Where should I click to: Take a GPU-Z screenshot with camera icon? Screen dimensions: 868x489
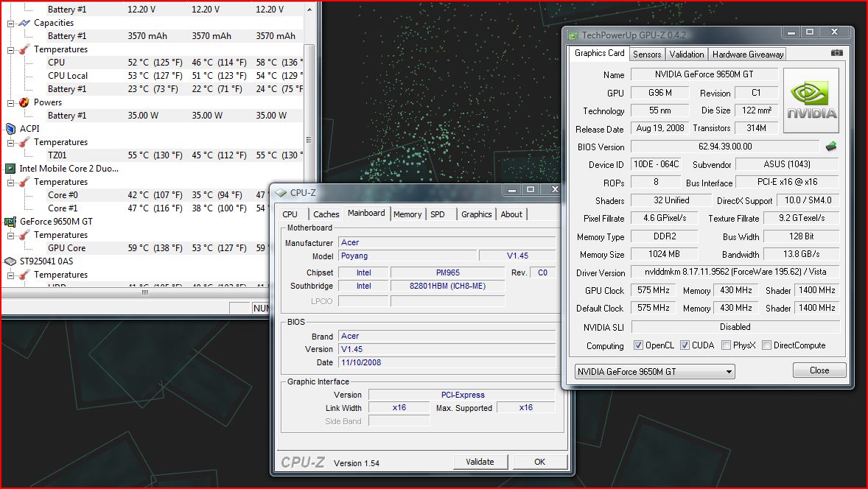837,53
